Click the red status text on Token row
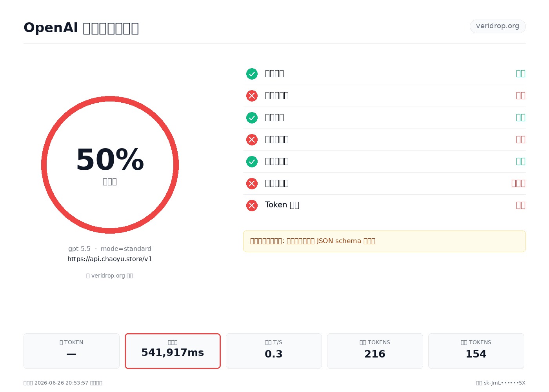Image resolution: width=549 pixels, height=392 pixels. click(521, 205)
